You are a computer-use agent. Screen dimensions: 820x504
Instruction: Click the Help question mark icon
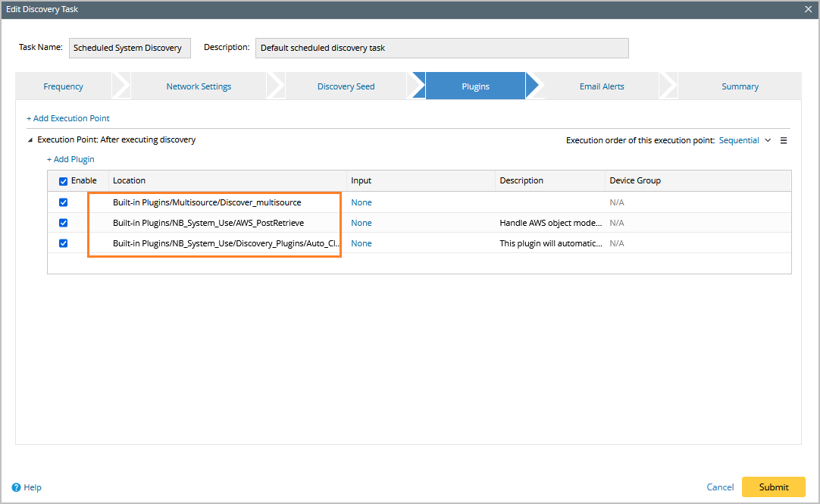coord(16,487)
